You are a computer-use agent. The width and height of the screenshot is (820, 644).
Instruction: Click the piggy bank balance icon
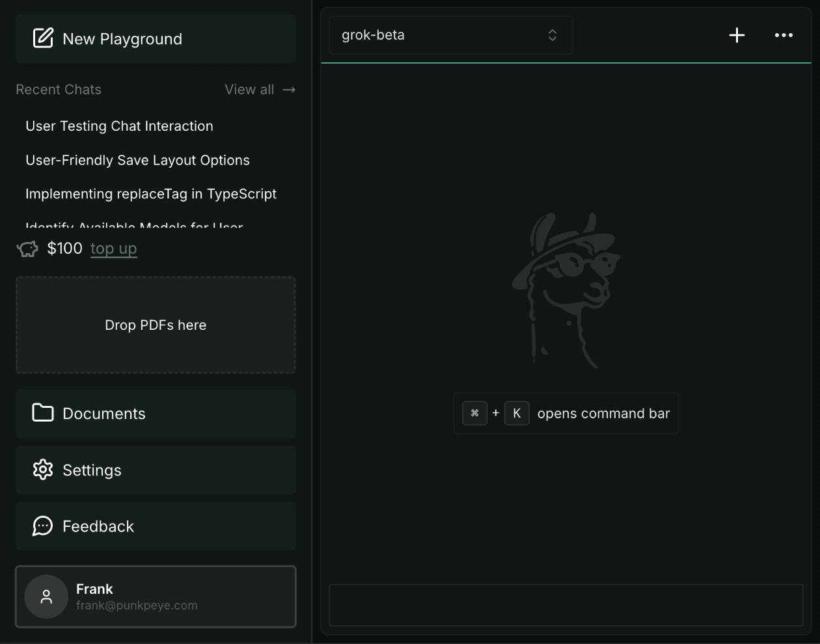pyautogui.click(x=27, y=248)
